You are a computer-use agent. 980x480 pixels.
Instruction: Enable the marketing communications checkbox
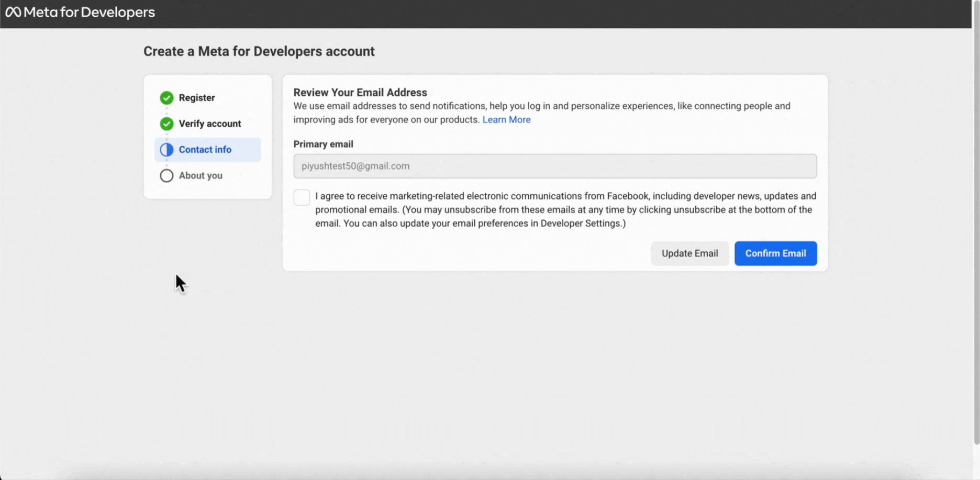pos(302,197)
